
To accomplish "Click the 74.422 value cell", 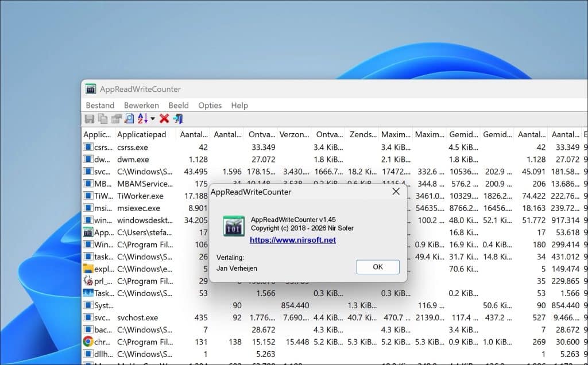I will coord(533,196).
